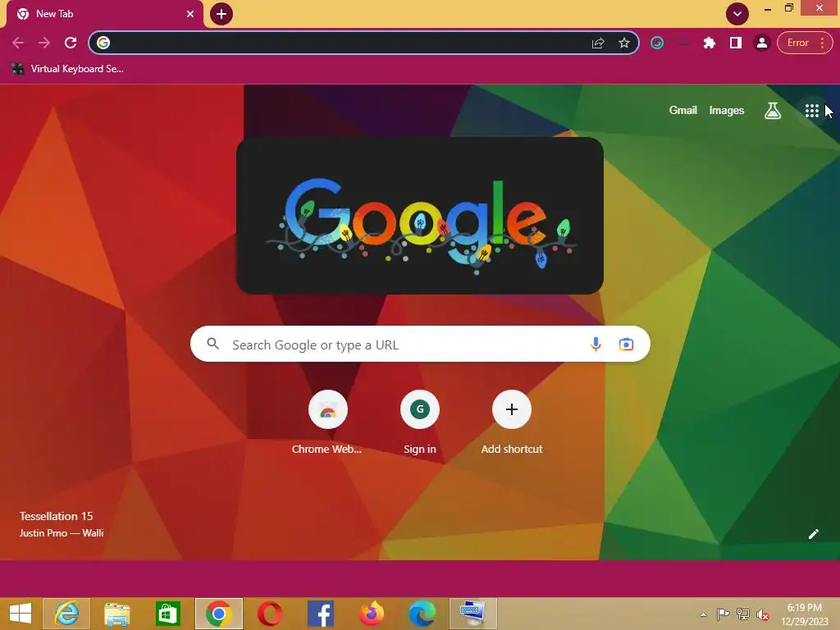Open Windows Store from taskbar
This screenshot has width=840, height=630.
167,614
